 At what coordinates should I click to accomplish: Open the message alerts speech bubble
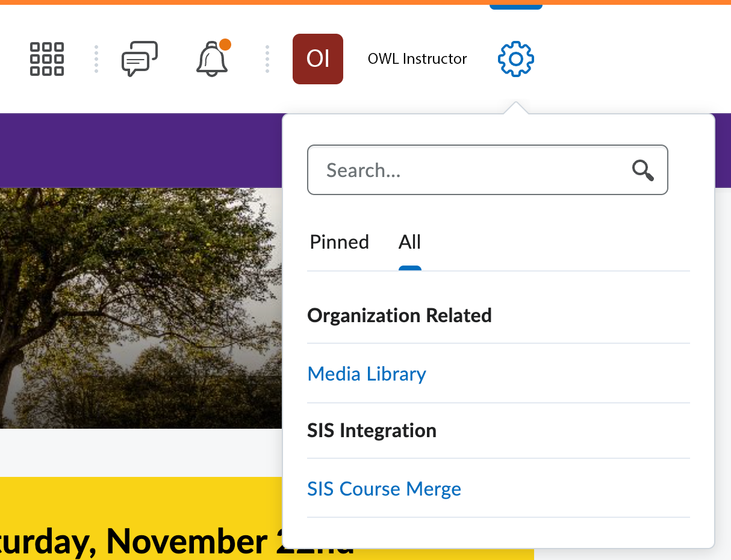pos(139,58)
